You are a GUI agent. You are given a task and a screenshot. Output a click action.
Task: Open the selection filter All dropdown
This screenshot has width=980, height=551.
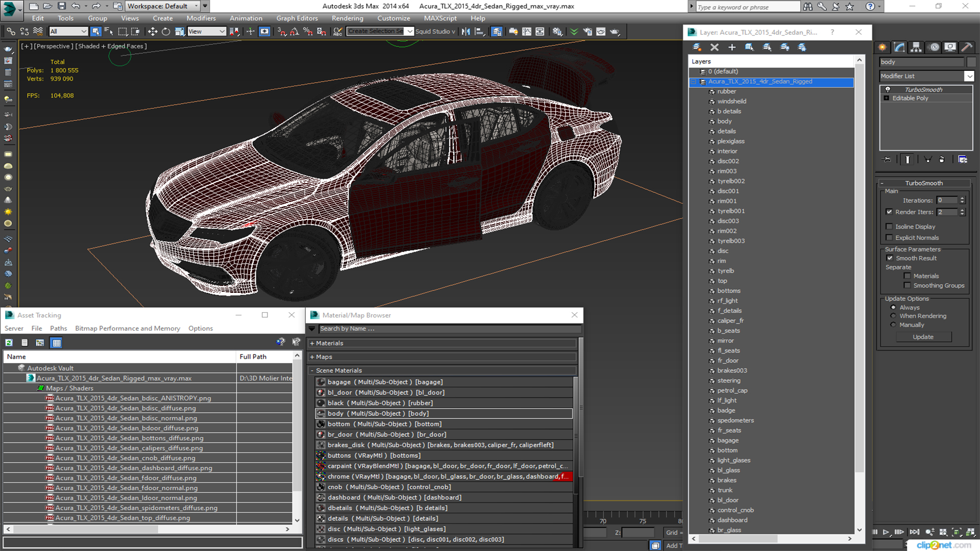[68, 32]
